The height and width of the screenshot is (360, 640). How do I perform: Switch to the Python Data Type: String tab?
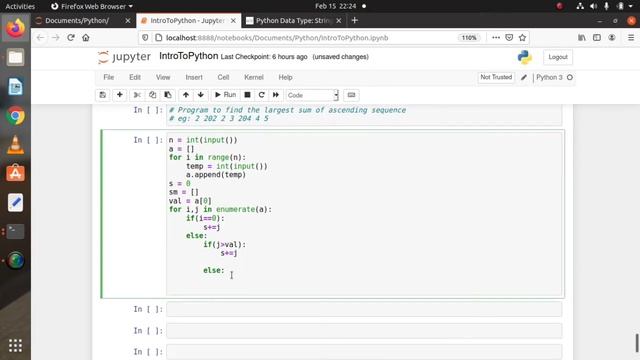(x=293, y=20)
